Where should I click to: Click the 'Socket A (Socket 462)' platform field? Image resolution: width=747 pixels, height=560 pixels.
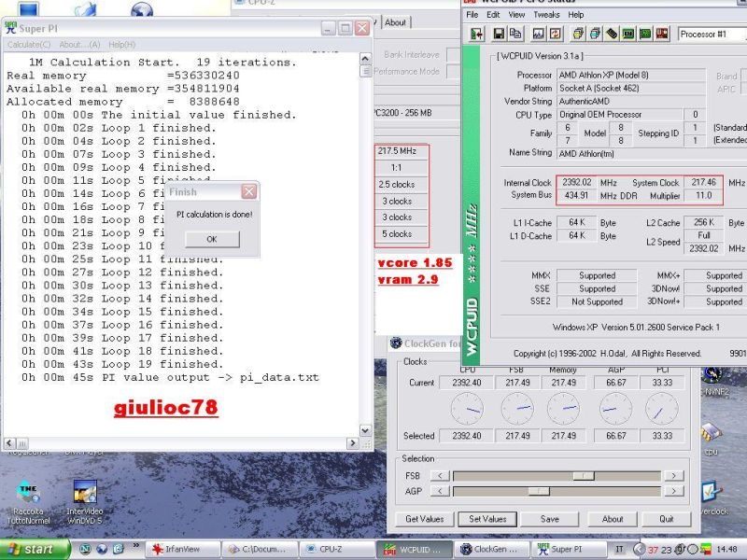tap(631, 88)
